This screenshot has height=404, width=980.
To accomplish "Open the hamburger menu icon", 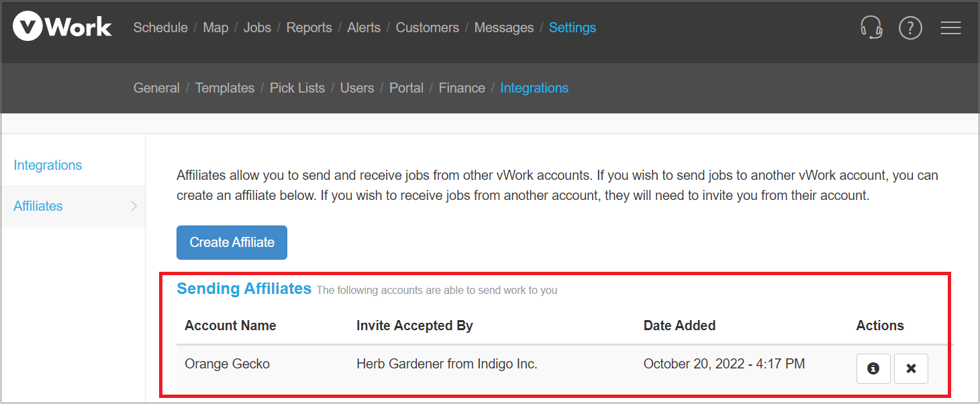I will pos(950,28).
